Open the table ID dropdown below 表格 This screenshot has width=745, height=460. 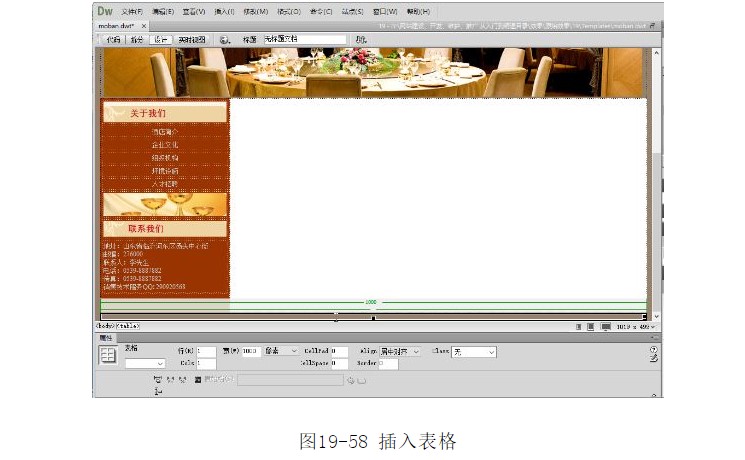point(145,364)
